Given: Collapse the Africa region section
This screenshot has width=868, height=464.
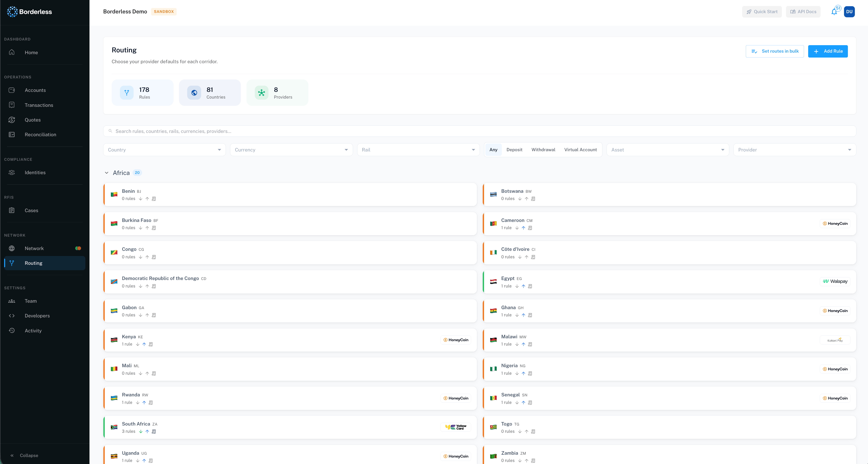Looking at the screenshot, I should (x=107, y=173).
